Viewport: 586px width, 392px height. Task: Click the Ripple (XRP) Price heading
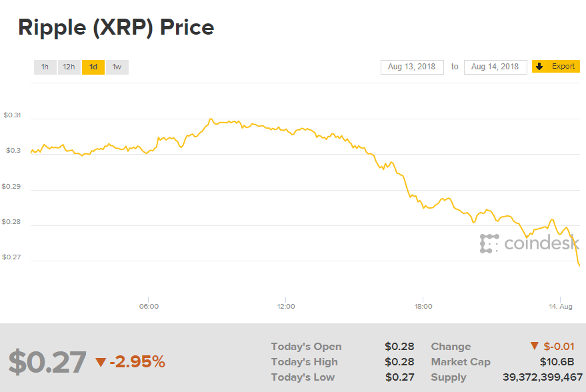(116, 27)
